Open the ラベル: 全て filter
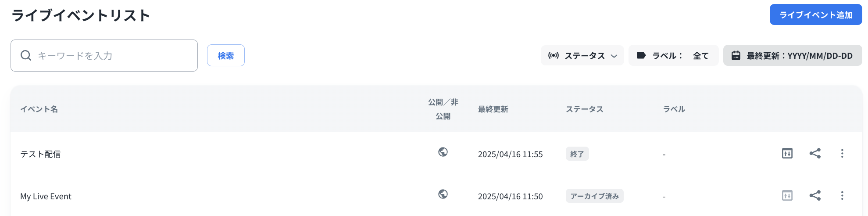Screen dimensions: 868x216 [x=673, y=56]
